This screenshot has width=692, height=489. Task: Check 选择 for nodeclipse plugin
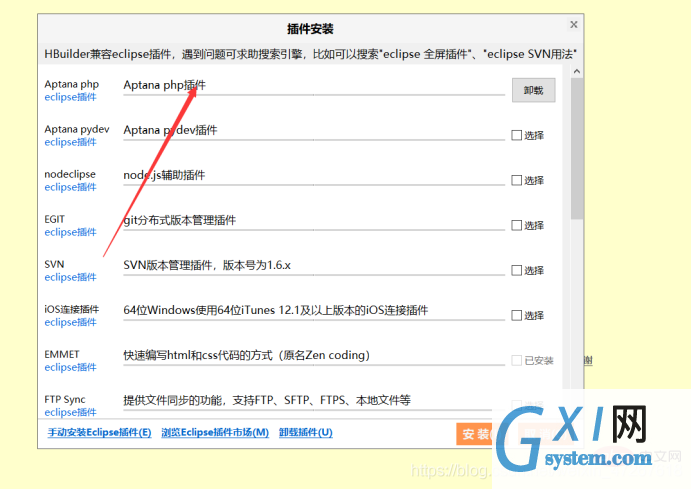click(x=516, y=180)
